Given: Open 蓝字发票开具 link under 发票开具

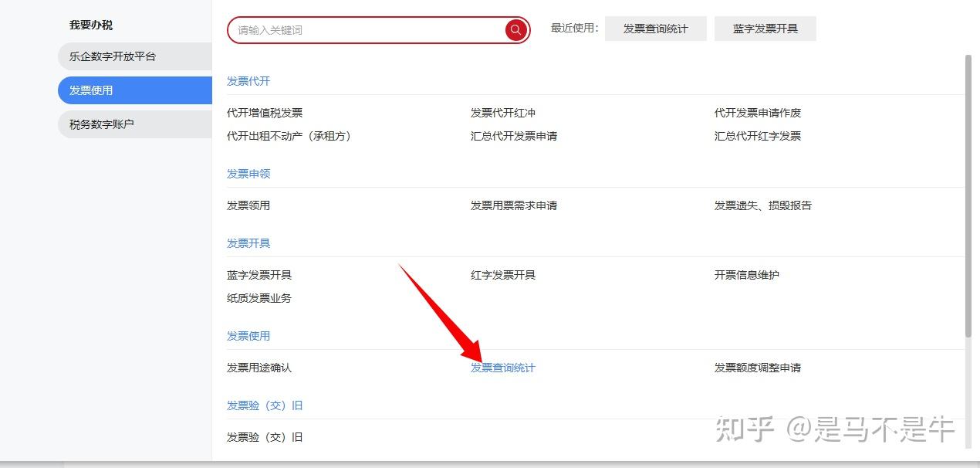Looking at the screenshot, I should coord(259,275).
